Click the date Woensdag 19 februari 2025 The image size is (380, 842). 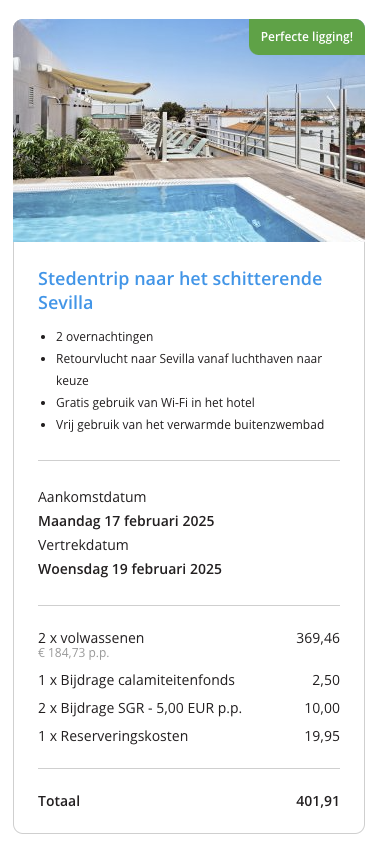pyautogui.click(x=130, y=569)
